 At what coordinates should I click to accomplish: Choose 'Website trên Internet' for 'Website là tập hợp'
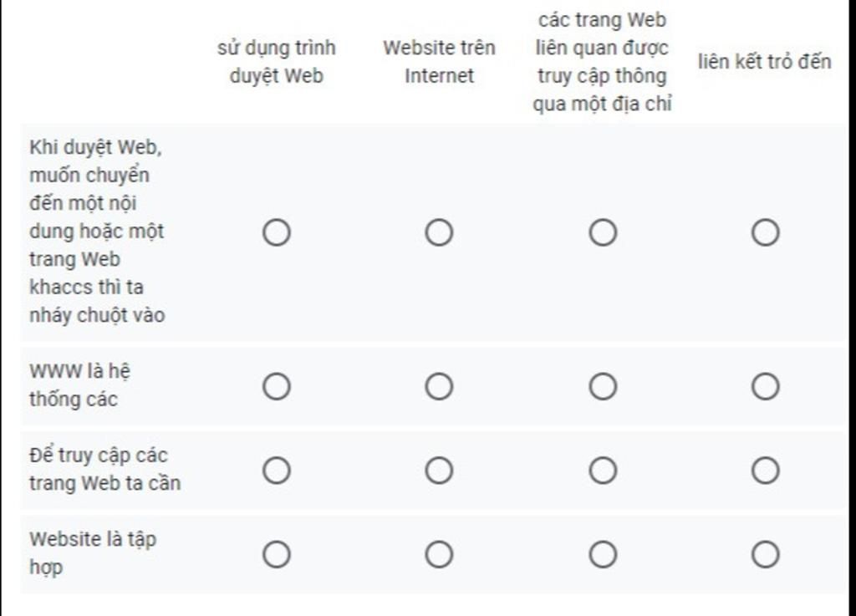coord(439,554)
